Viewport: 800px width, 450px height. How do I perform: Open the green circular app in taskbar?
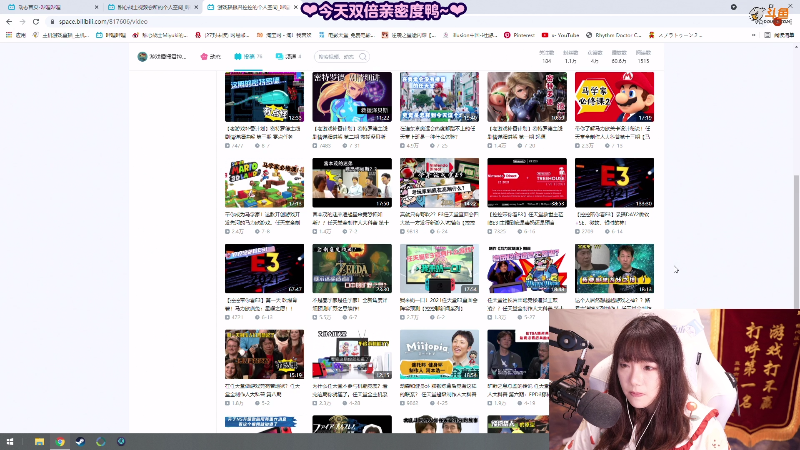tap(101, 442)
